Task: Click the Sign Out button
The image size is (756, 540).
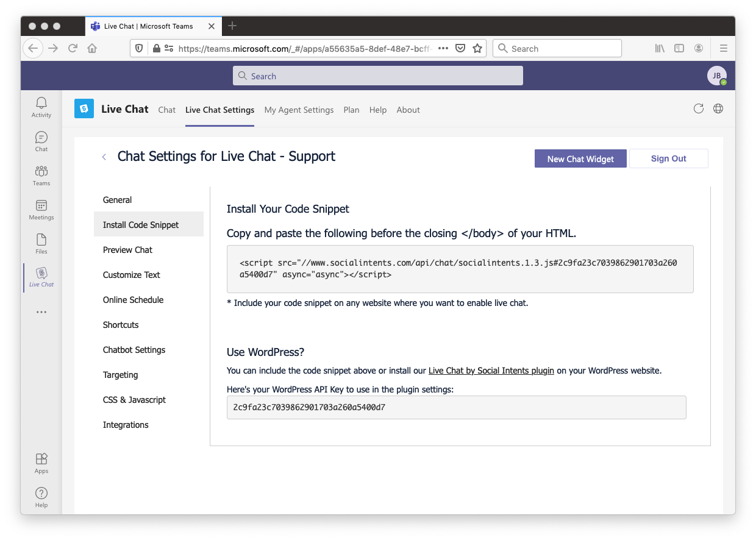Action: click(x=668, y=158)
